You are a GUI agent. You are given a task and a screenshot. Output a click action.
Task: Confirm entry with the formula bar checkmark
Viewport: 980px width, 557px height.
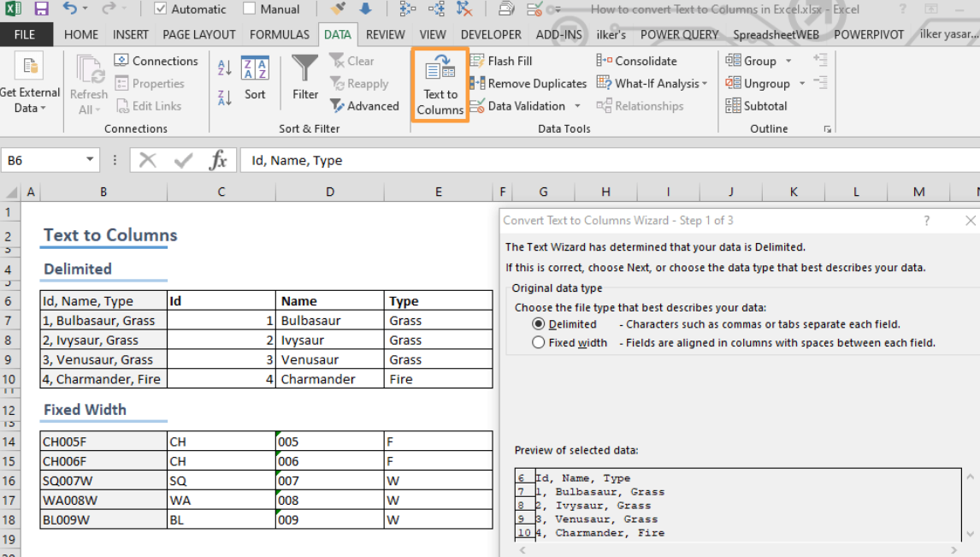[x=183, y=160]
